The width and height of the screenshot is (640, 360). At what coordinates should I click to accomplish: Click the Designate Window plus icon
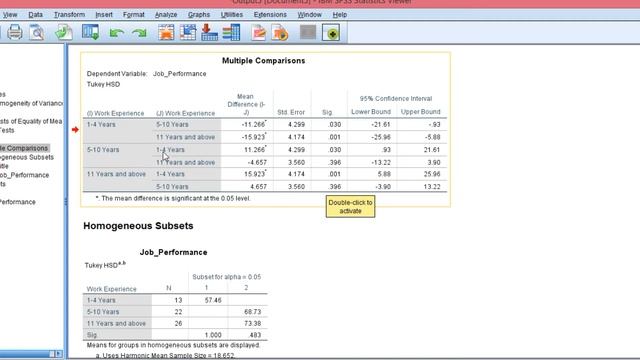[x=331, y=33]
